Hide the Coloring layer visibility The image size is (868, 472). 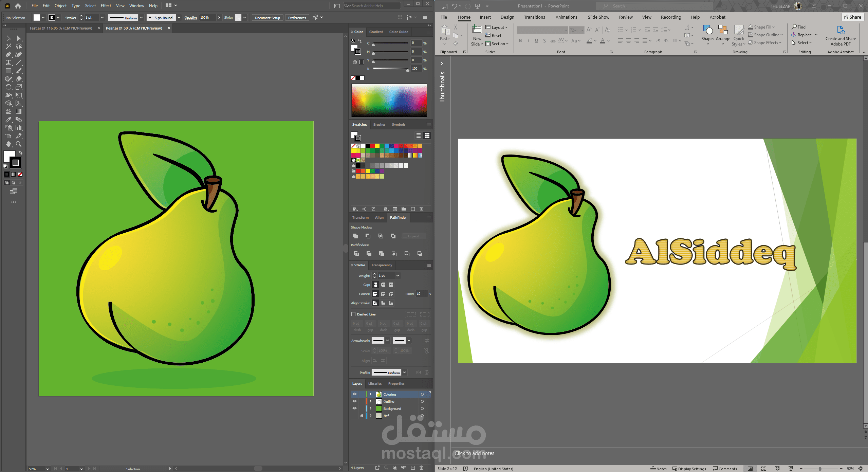(x=354, y=394)
